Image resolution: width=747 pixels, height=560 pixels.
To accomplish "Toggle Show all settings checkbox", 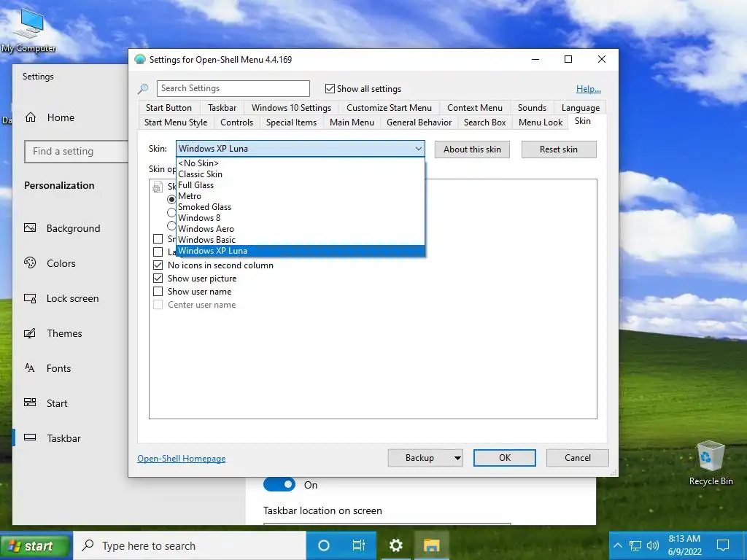I will coord(330,88).
